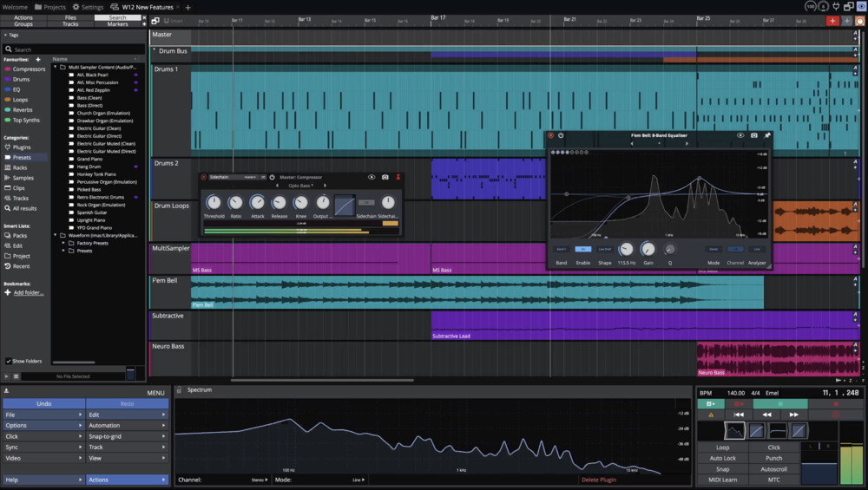868x490 pixels.
Task: Click the Threshold knob on the Compressor
Action: coord(214,203)
